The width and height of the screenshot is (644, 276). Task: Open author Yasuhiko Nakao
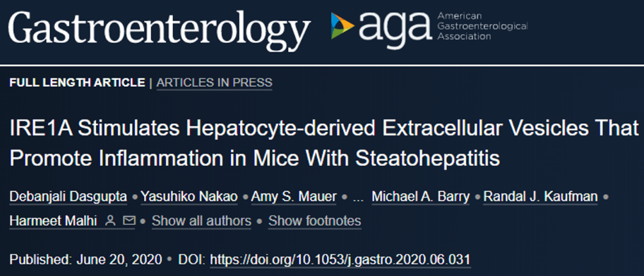[x=189, y=197]
